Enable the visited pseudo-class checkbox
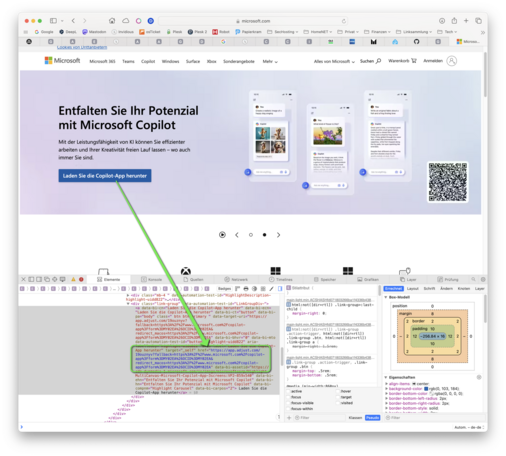Image resolution: width=506 pixels, height=456 pixels. point(338,403)
